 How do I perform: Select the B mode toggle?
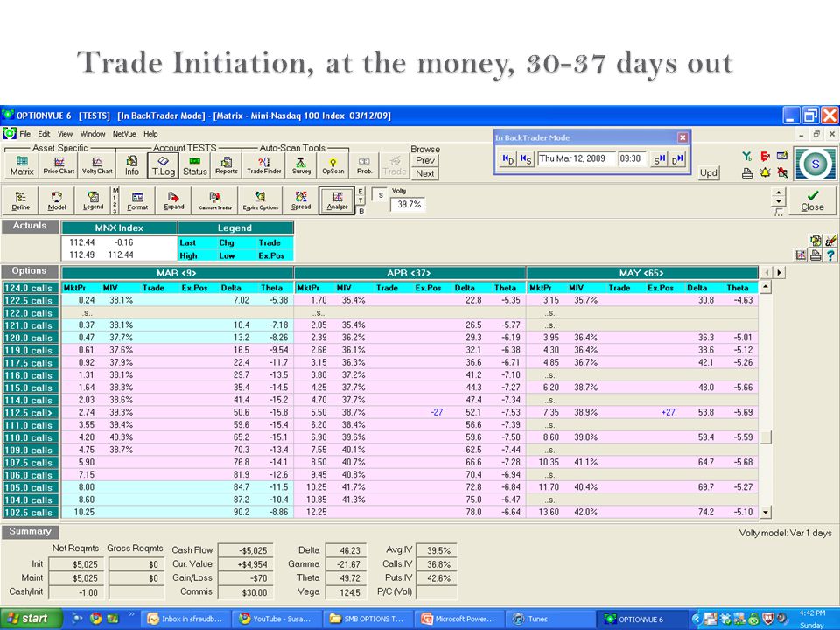(x=361, y=211)
